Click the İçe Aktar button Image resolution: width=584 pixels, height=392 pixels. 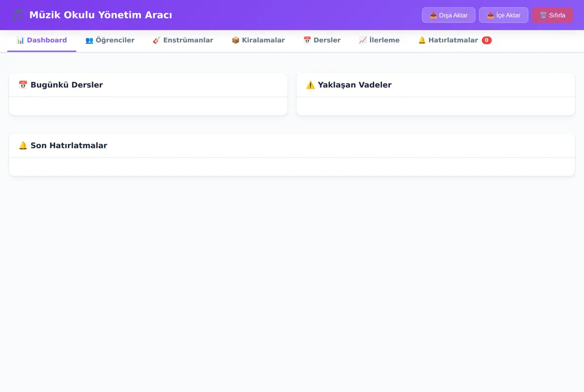point(504,15)
